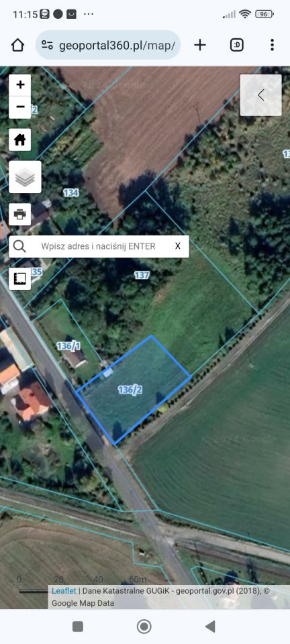Zoom out with the minus button
290x644 pixels.
tap(20, 107)
